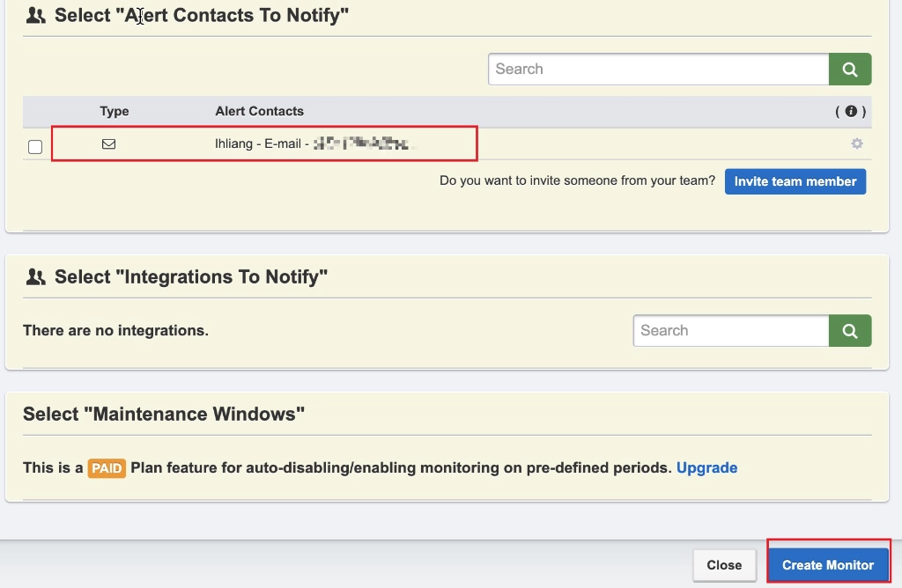
Task: Open the Upgrade plan link
Action: pos(706,467)
